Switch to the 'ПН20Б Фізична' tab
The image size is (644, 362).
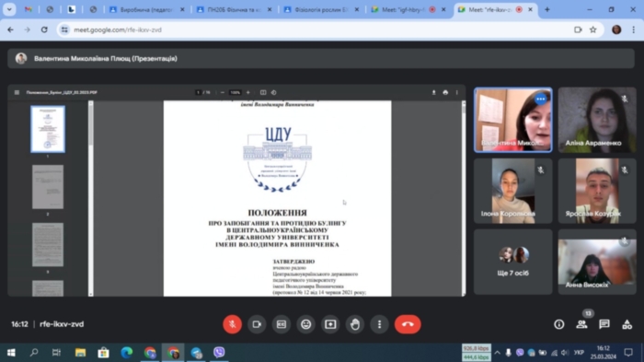click(234, 9)
